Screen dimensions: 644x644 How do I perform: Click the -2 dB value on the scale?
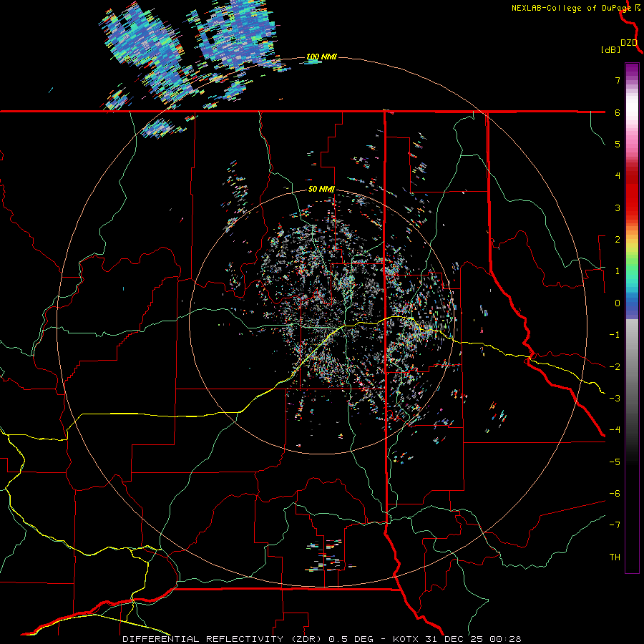coord(615,367)
